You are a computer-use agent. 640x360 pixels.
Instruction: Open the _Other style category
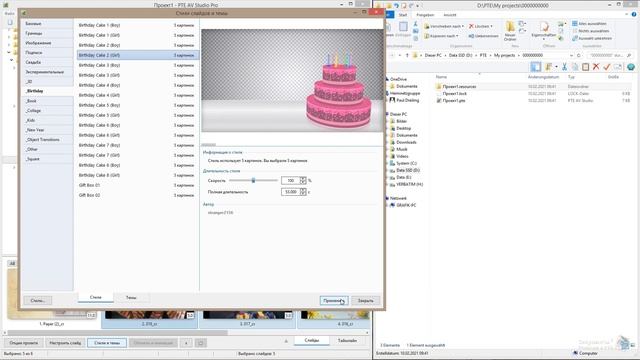point(48,149)
